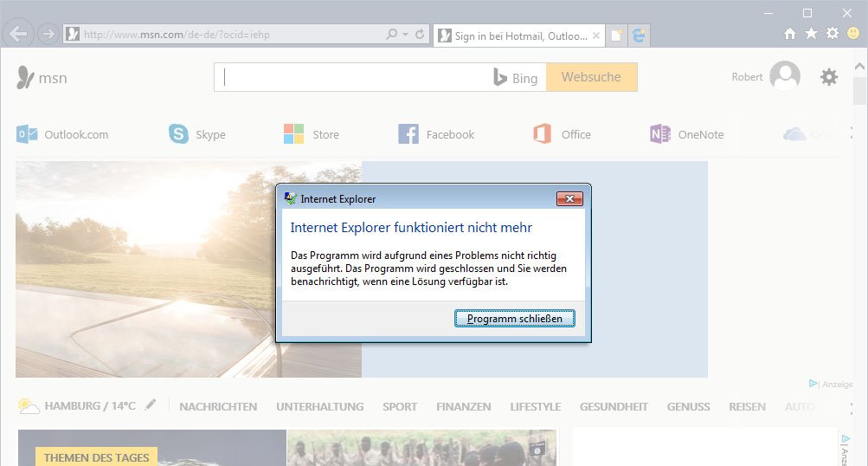Click the AdChoices Anzeige icon
Screen dimensions: 868x466
[813, 384]
